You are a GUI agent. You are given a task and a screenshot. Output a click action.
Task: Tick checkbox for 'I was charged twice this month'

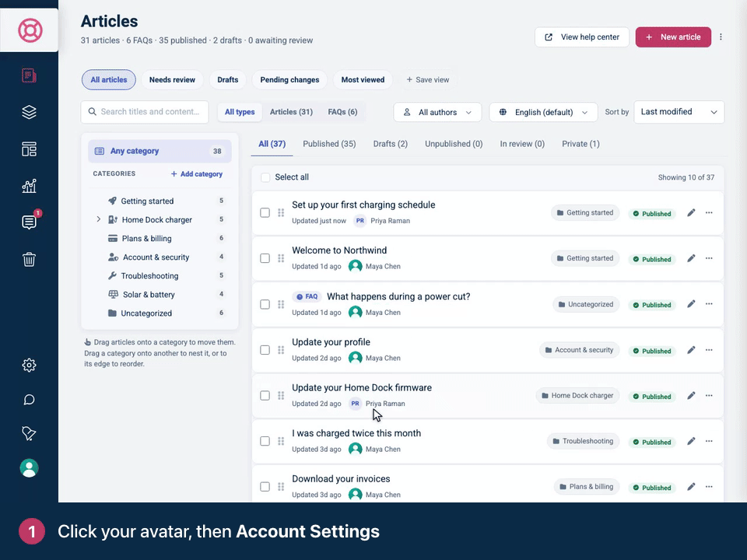pyautogui.click(x=265, y=442)
